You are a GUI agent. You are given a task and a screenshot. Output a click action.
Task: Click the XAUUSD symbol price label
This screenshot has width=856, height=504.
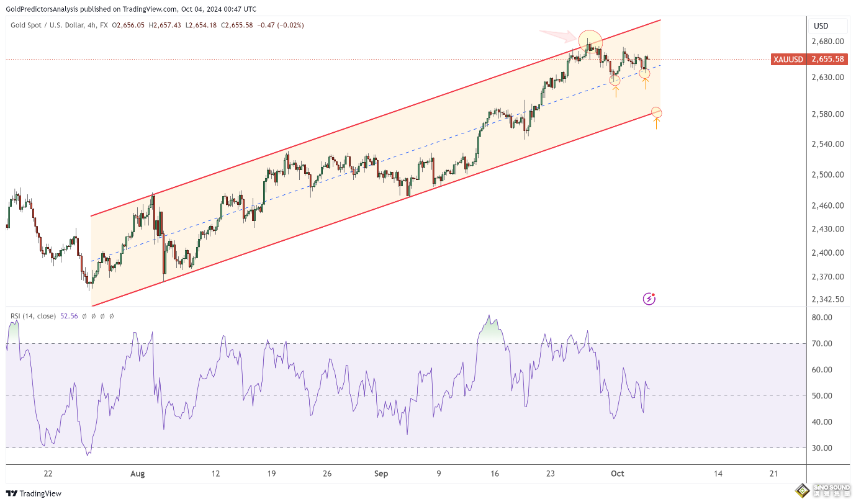tap(788, 60)
